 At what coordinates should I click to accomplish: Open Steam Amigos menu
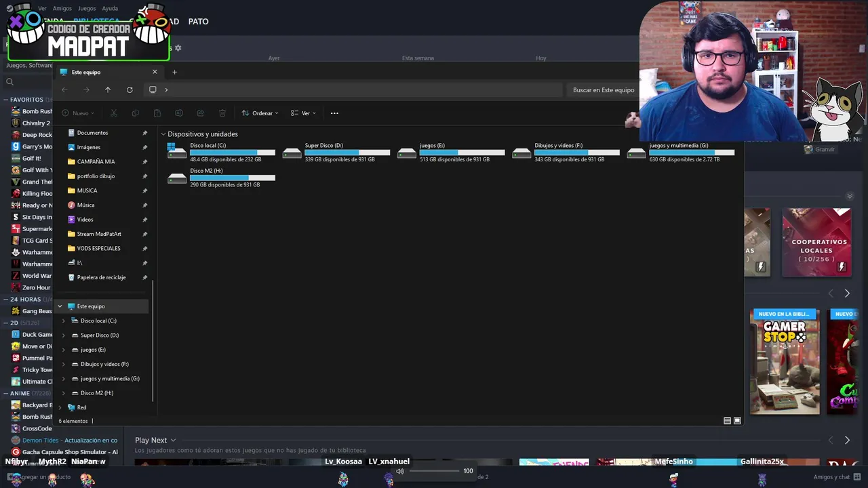click(x=62, y=9)
